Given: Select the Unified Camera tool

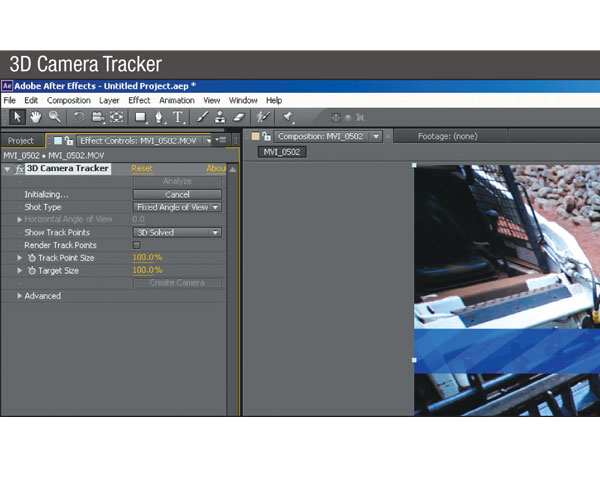Looking at the screenshot, I should 98,117.
